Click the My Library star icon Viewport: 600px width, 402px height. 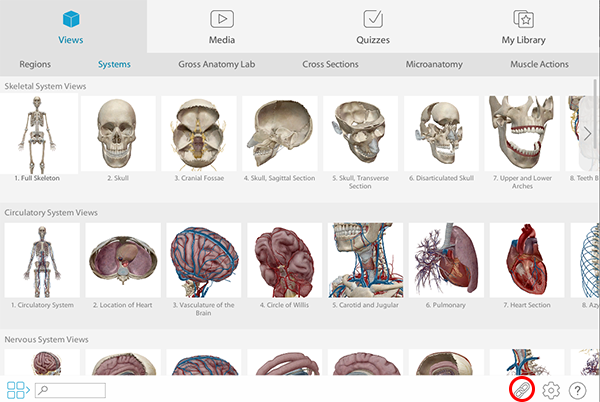click(523, 19)
